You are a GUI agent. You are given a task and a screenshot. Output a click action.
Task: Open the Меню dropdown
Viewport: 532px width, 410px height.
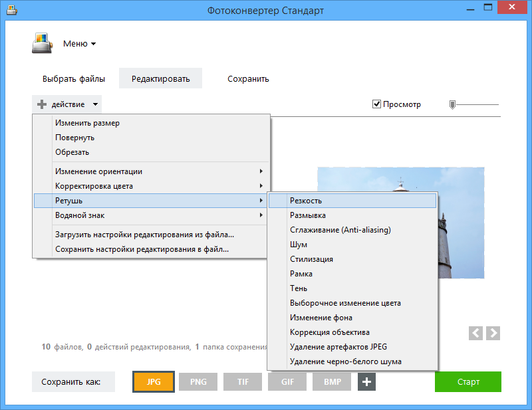[x=79, y=44]
